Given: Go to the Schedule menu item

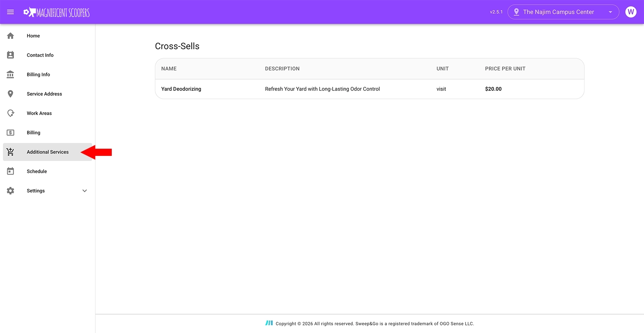Looking at the screenshot, I should 37,171.
